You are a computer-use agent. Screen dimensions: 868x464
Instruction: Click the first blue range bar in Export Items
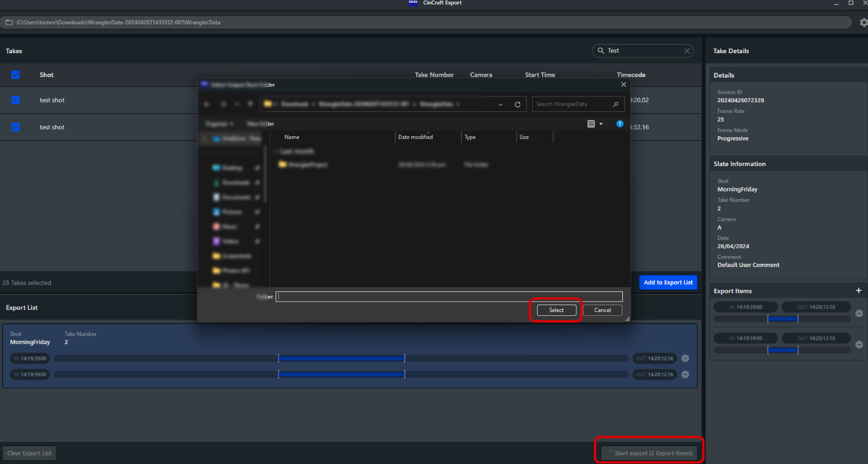[783, 319]
